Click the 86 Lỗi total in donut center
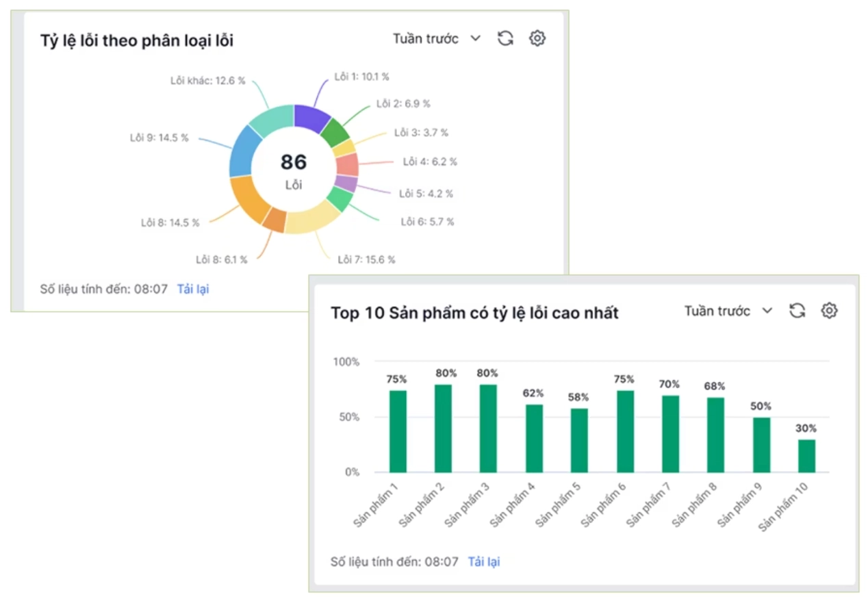The image size is (868, 601). click(x=294, y=170)
